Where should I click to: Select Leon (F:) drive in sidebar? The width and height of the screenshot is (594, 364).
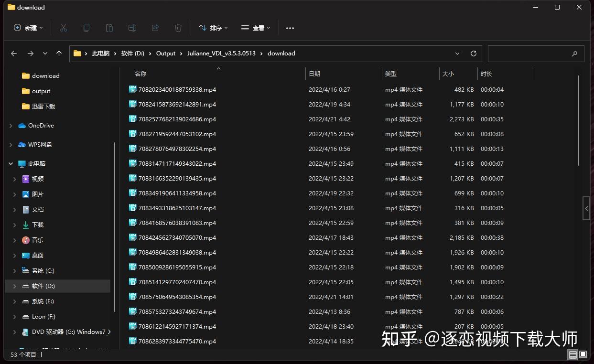(43, 317)
